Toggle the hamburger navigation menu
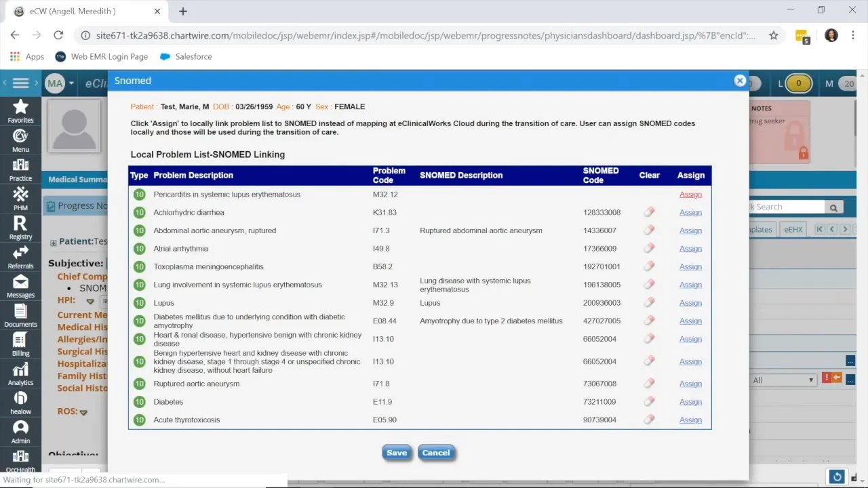This screenshot has height=488, width=868. 20,83
